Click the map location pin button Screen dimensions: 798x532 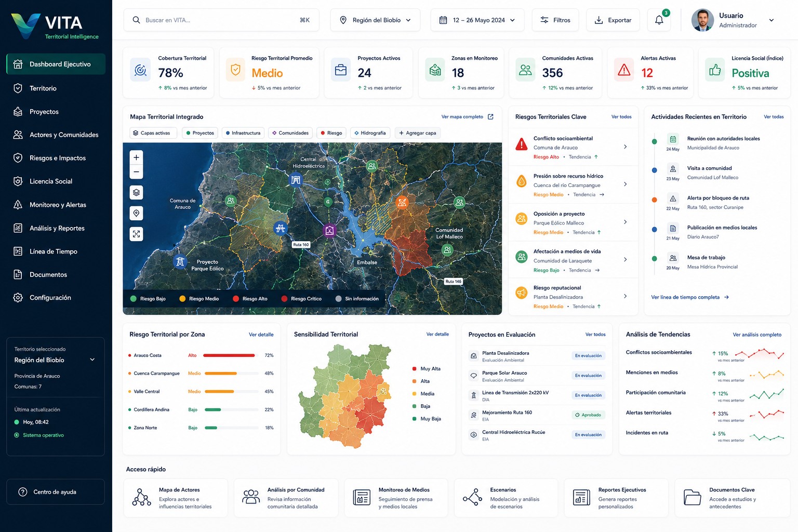click(136, 214)
